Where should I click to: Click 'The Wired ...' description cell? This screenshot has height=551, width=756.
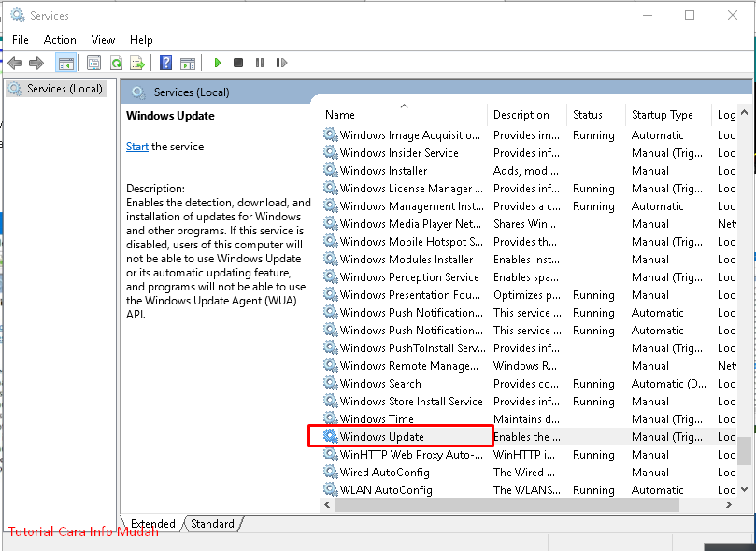(524, 472)
